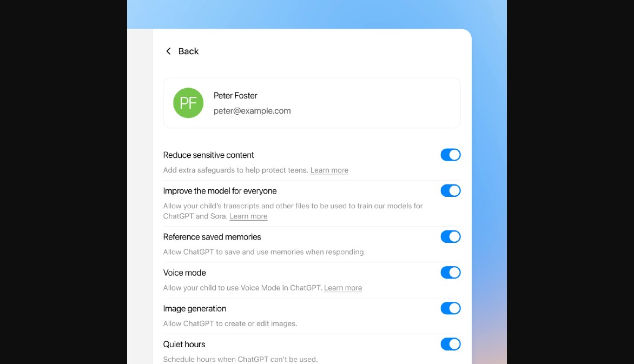Disable the Reduce sensitive content toggle
The height and width of the screenshot is (364, 634).
point(451,155)
